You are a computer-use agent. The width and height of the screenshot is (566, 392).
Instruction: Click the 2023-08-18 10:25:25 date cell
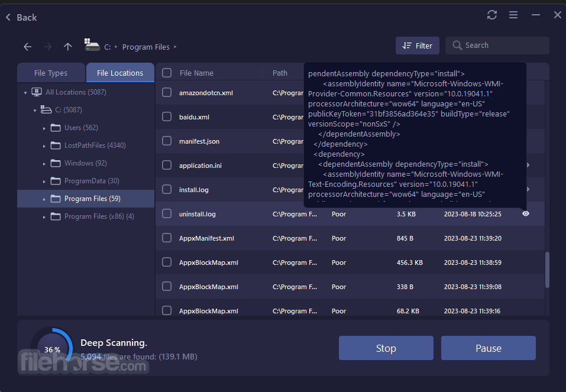pyautogui.click(x=473, y=214)
